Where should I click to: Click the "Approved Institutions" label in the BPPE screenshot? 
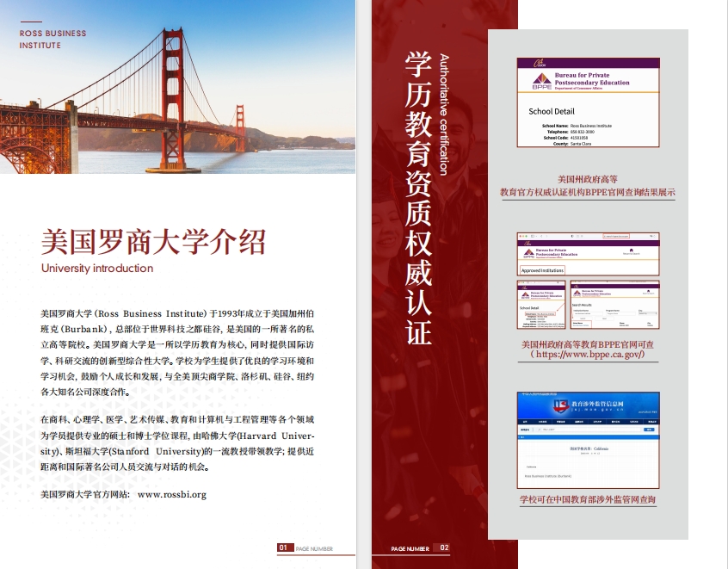[x=542, y=270]
